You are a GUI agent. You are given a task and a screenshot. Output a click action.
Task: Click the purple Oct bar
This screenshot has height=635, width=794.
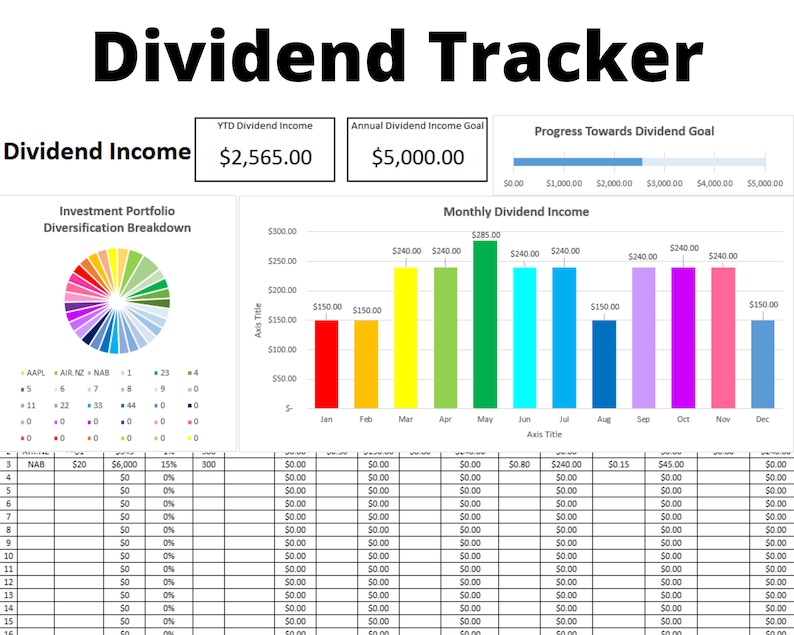point(683,338)
